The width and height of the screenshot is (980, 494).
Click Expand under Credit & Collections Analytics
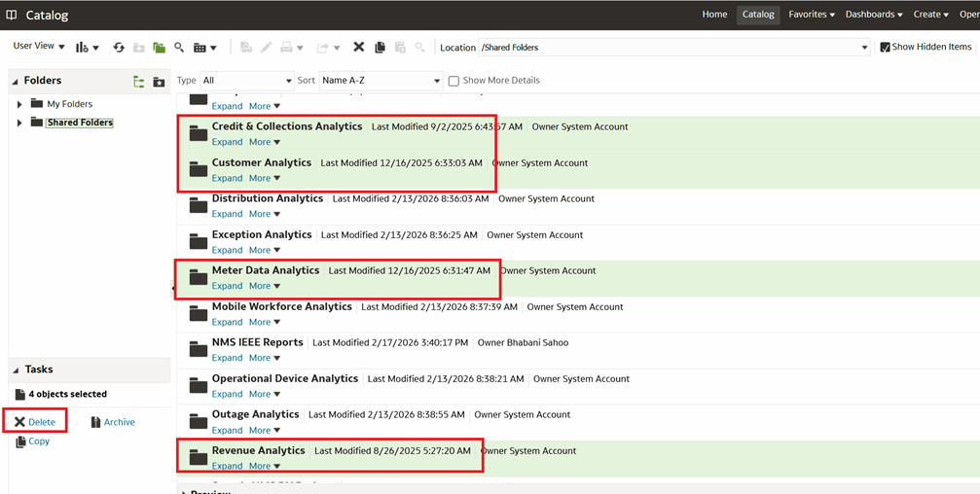(227, 142)
